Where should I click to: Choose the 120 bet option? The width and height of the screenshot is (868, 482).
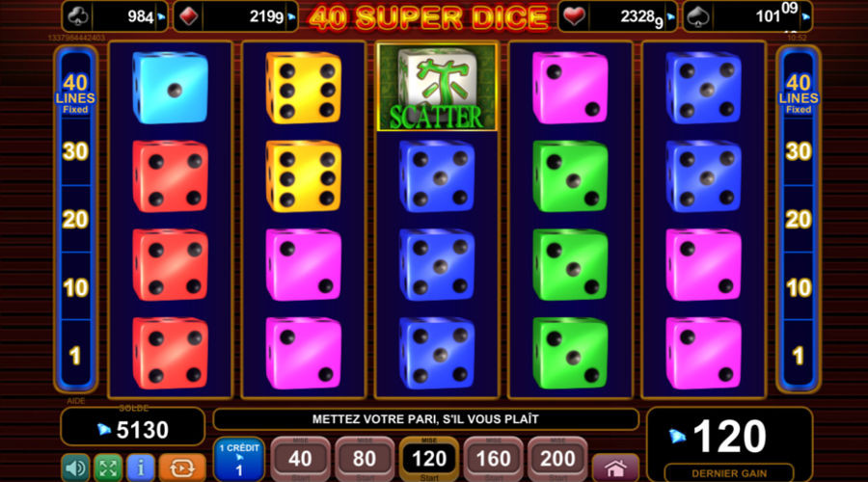(x=429, y=459)
